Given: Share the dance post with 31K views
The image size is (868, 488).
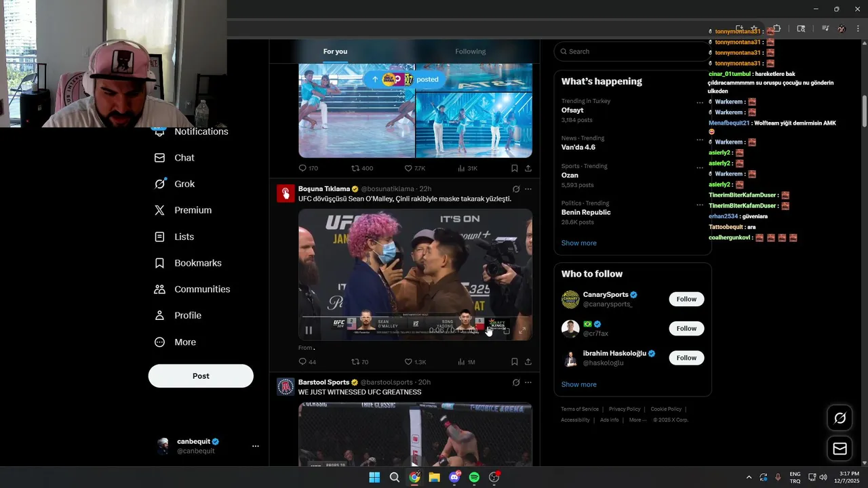Looking at the screenshot, I should [x=528, y=168].
